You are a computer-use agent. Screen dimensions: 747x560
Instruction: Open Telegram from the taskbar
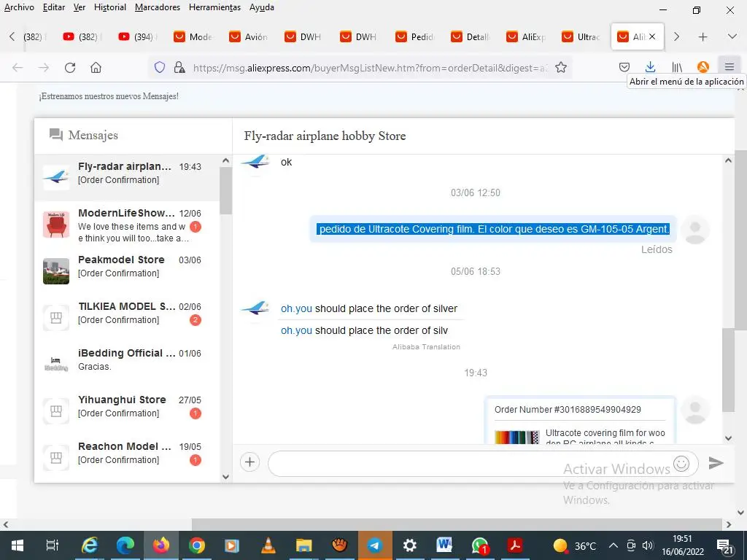click(x=375, y=545)
